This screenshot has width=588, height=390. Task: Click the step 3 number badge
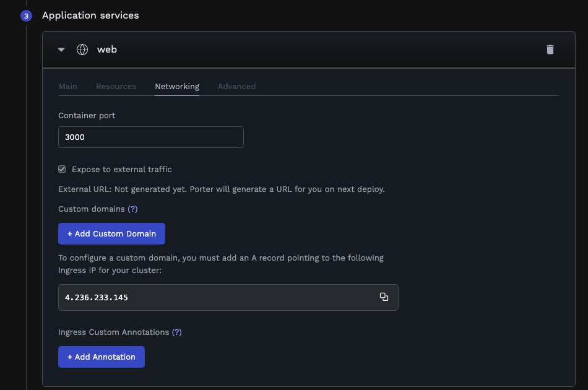[x=26, y=16]
